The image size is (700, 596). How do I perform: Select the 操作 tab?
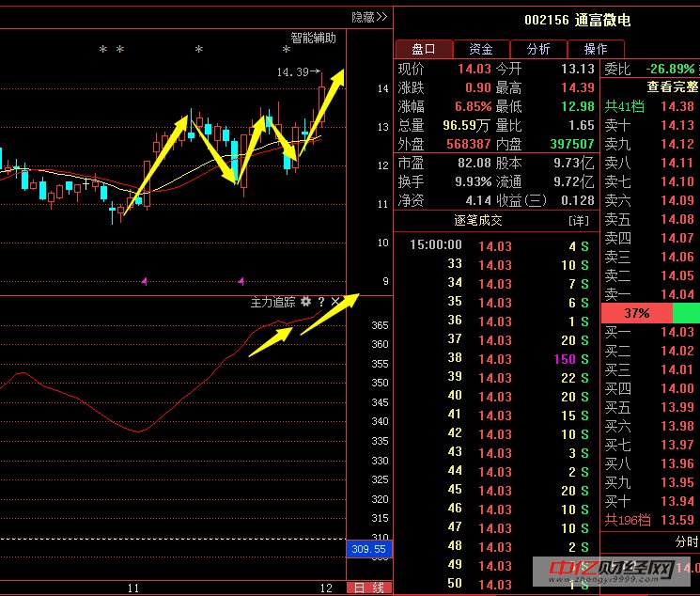click(596, 49)
